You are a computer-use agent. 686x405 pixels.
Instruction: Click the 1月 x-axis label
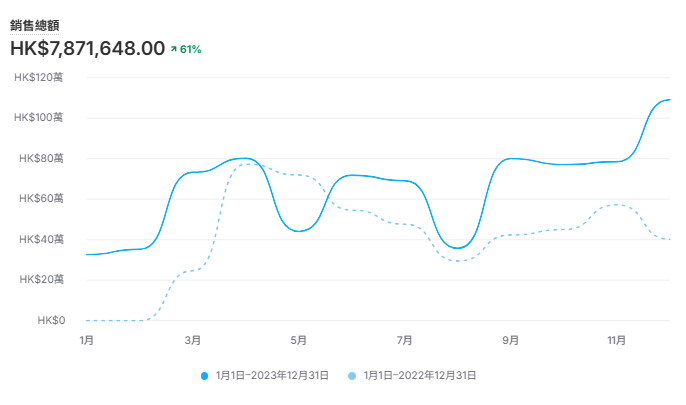pos(87,340)
